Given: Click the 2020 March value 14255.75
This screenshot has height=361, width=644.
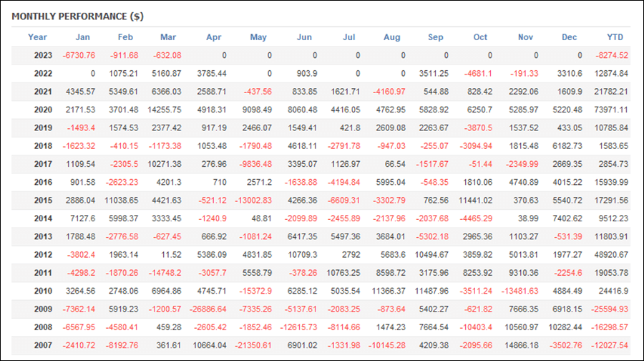Looking at the screenshot, I should pyautogui.click(x=165, y=110).
